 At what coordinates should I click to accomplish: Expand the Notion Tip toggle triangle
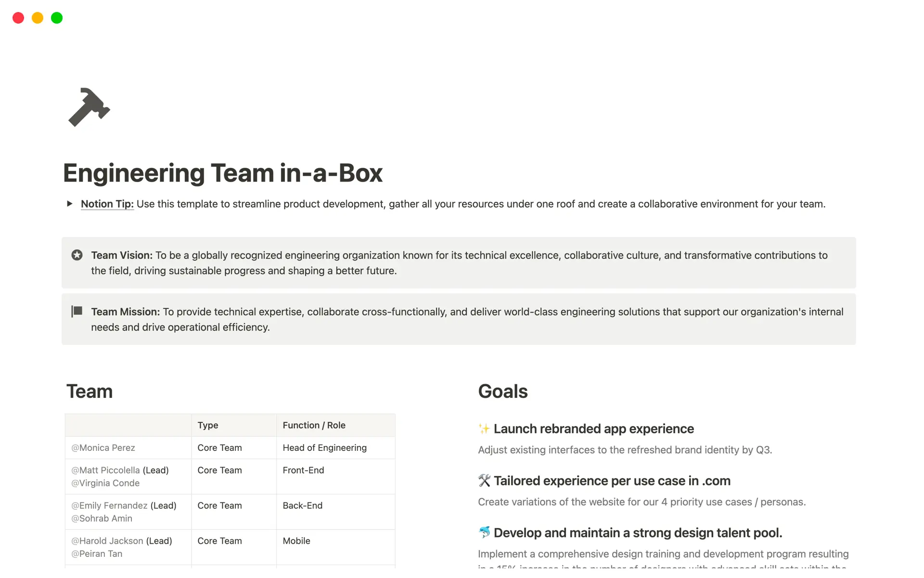[70, 204]
